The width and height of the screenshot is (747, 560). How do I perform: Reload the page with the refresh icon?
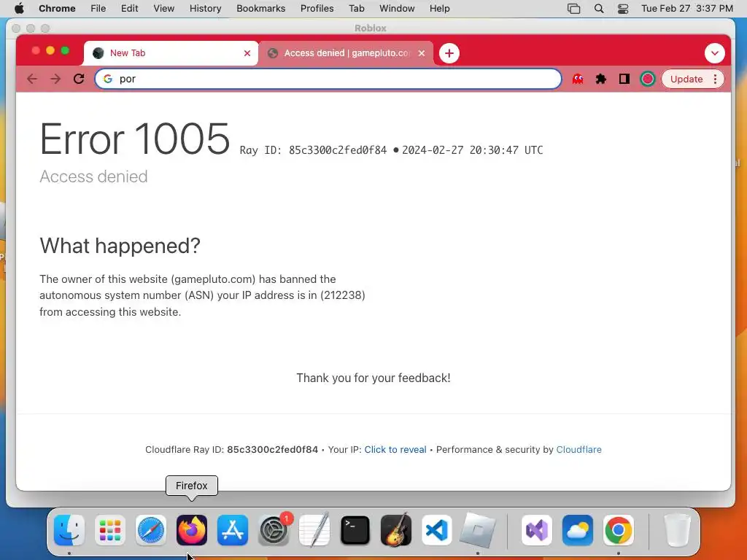coord(79,79)
